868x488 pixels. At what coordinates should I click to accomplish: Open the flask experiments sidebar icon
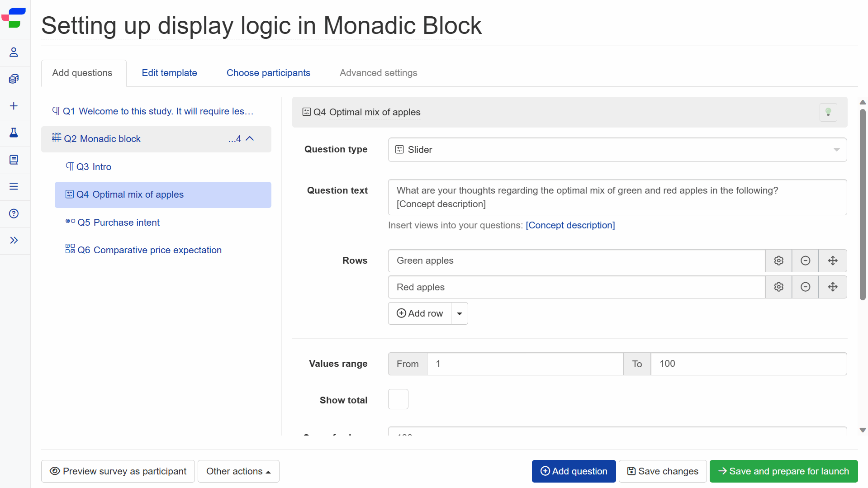coord(14,133)
